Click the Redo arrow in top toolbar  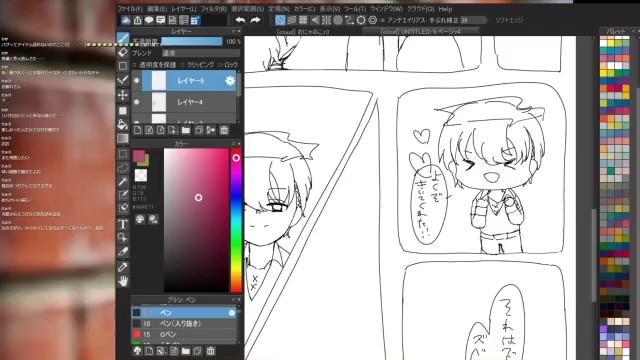[256, 20]
